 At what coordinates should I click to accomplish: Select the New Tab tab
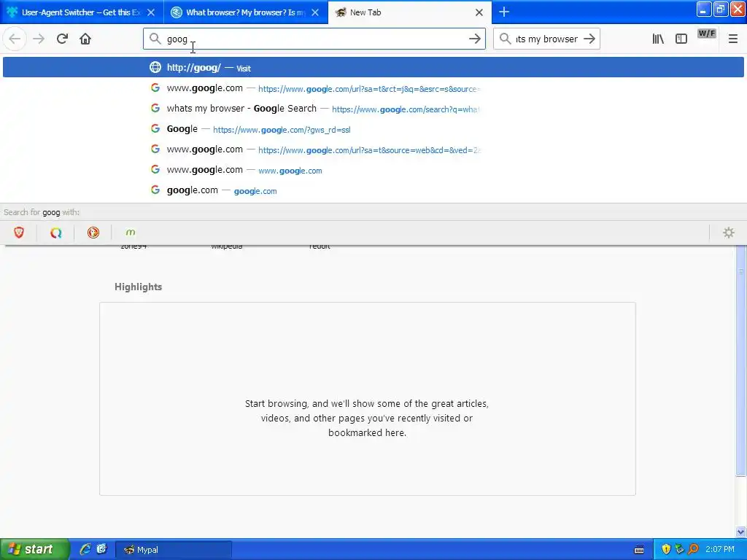pyautogui.click(x=410, y=12)
